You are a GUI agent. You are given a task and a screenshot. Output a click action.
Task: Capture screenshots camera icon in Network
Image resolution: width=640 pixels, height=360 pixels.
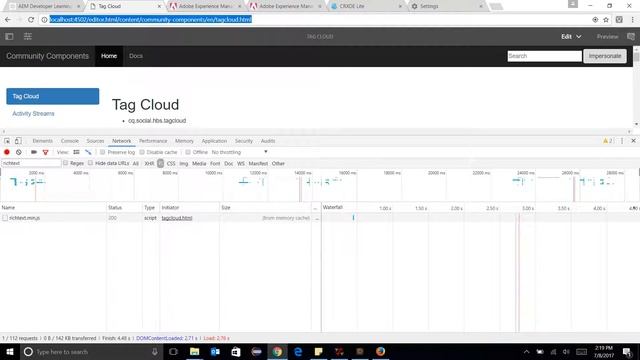click(x=34, y=152)
